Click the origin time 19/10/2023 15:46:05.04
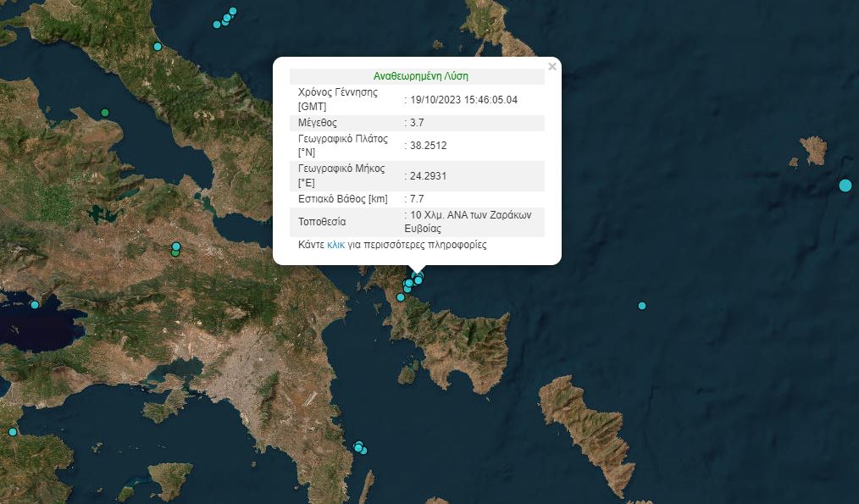This screenshot has width=859, height=504. 463,100
